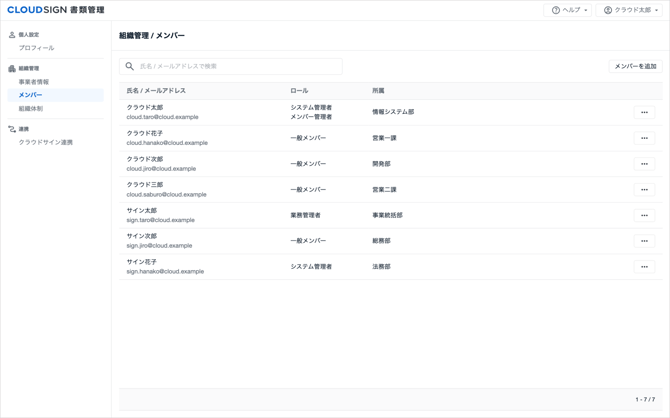Open more options for サイン次郎
This screenshot has height=418, width=670.
[x=644, y=241]
